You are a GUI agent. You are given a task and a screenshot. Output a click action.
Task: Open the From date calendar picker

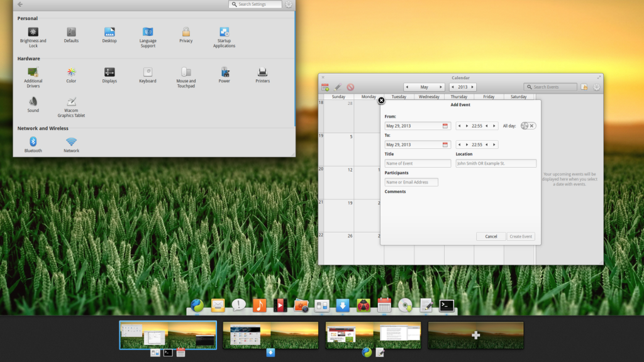(x=445, y=126)
